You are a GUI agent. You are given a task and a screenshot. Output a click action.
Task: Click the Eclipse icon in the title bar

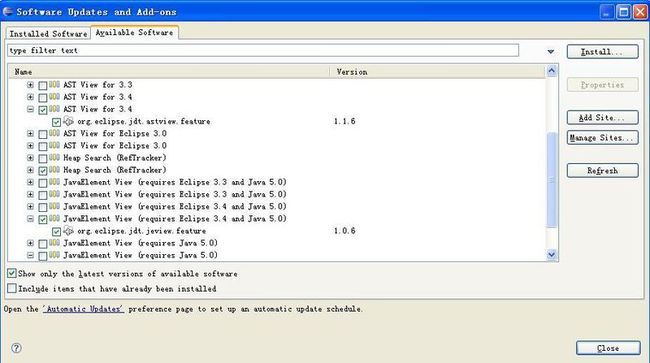tap(7, 12)
